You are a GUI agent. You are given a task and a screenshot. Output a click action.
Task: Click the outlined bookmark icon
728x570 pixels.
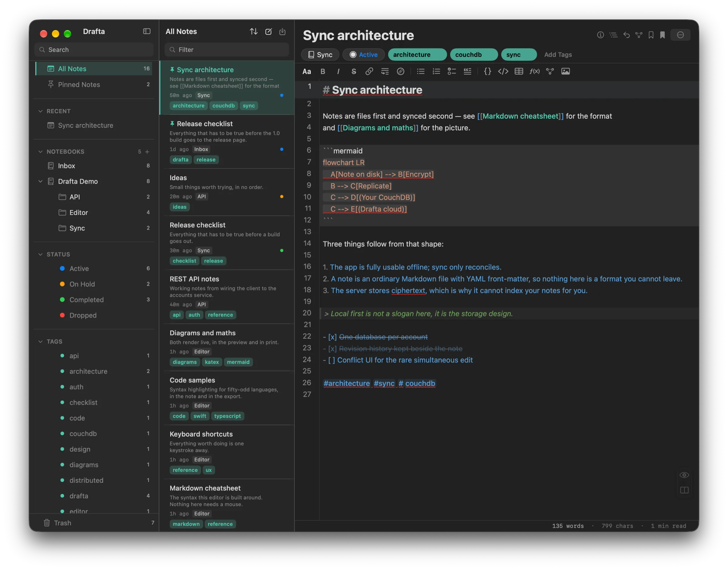651,35
